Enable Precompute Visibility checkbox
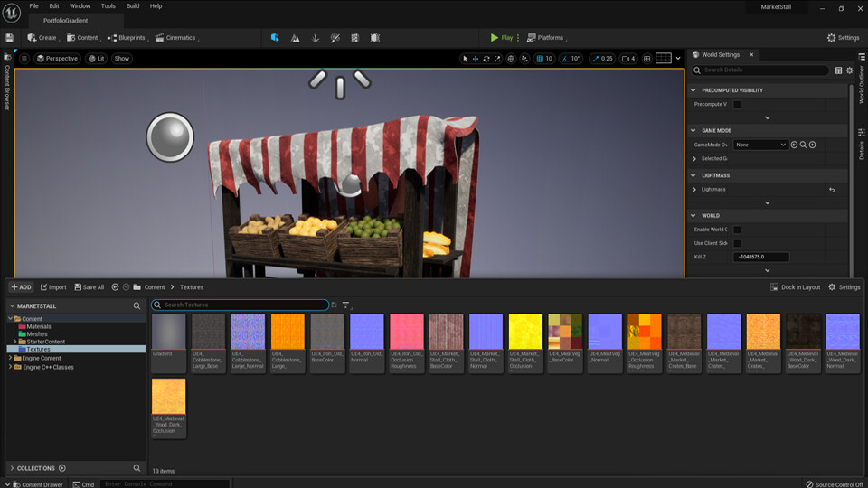Image resolution: width=868 pixels, height=488 pixels. pos(737,105)
